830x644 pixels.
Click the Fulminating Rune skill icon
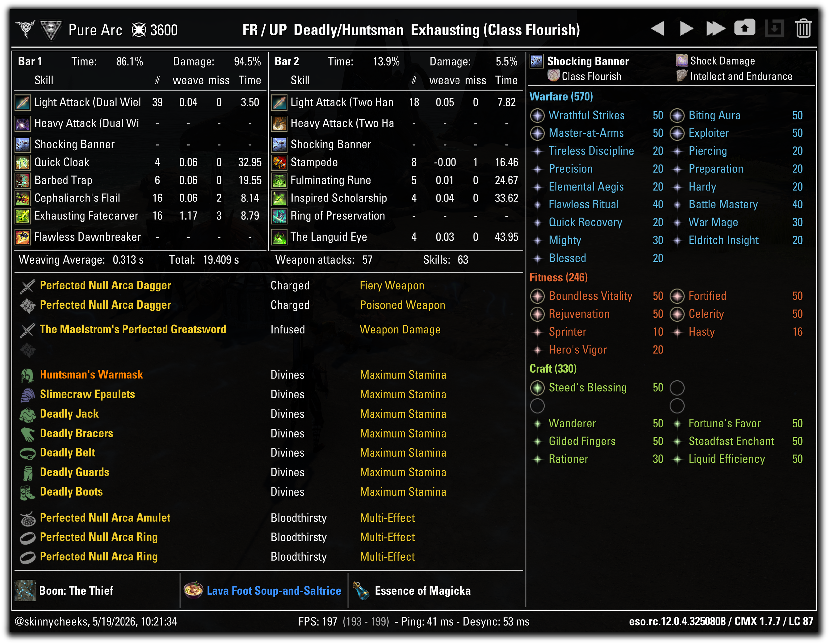click(x=279, y=181)
